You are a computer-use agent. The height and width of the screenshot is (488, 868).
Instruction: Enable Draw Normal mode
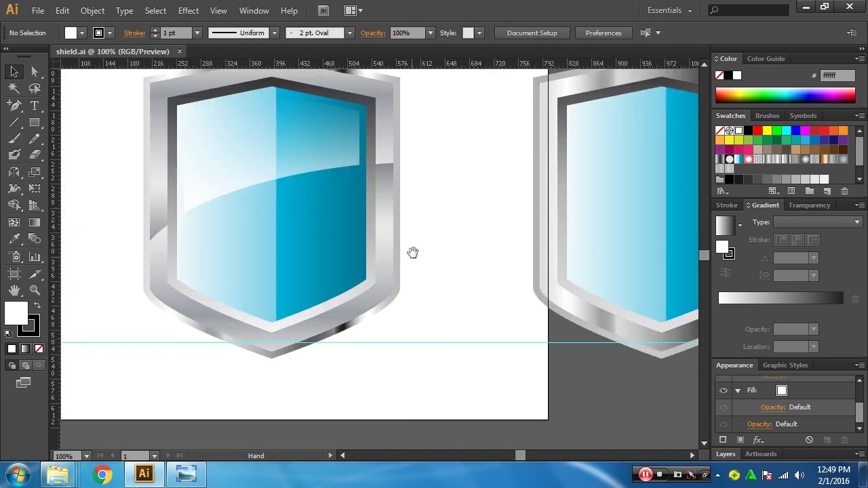pos(12,365)
